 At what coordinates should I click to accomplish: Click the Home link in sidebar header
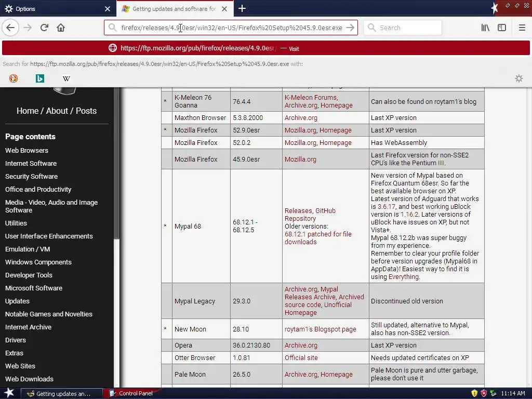[28, 111]
